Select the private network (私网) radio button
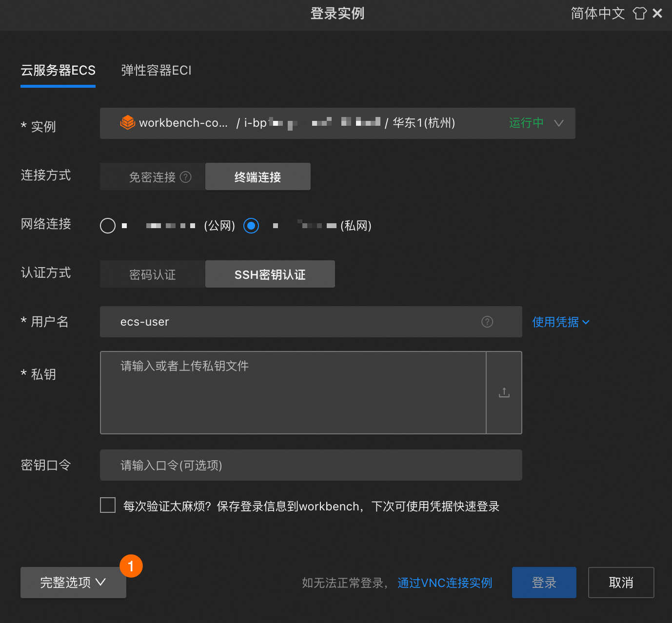This screenshot has width=672, height=623. point(251,226)
